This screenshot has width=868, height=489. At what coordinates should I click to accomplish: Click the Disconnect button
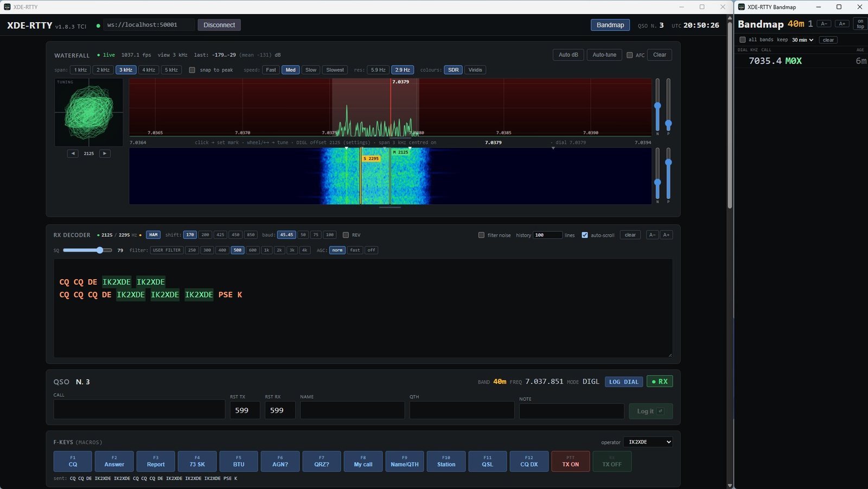219,25
